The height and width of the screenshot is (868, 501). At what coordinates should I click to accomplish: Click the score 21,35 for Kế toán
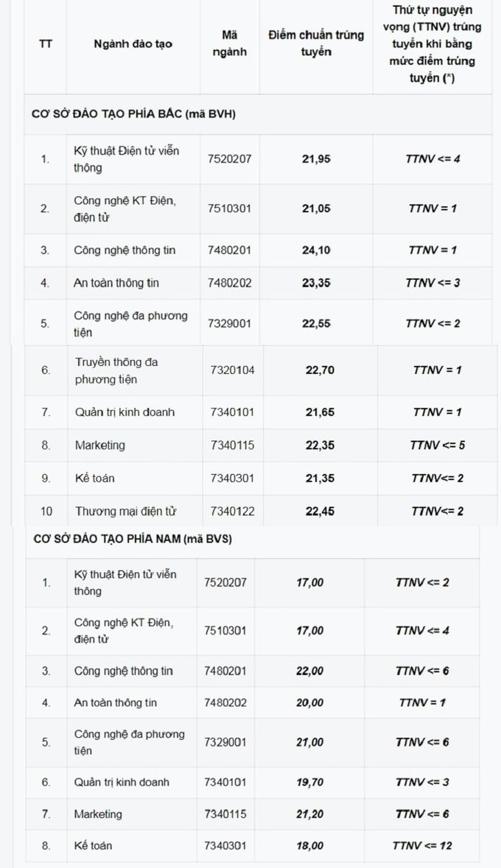click(320, 479)
